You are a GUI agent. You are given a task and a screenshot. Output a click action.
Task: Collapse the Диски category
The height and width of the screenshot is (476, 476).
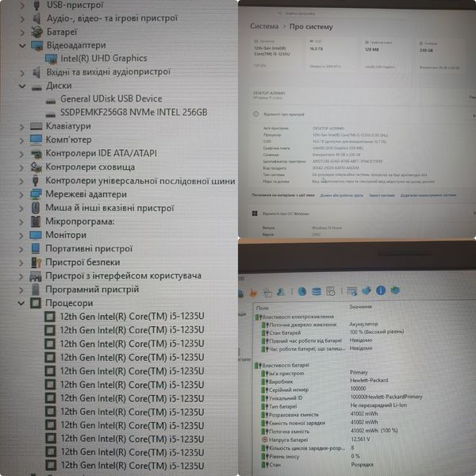pyautogui.click(x=22, y=86)
